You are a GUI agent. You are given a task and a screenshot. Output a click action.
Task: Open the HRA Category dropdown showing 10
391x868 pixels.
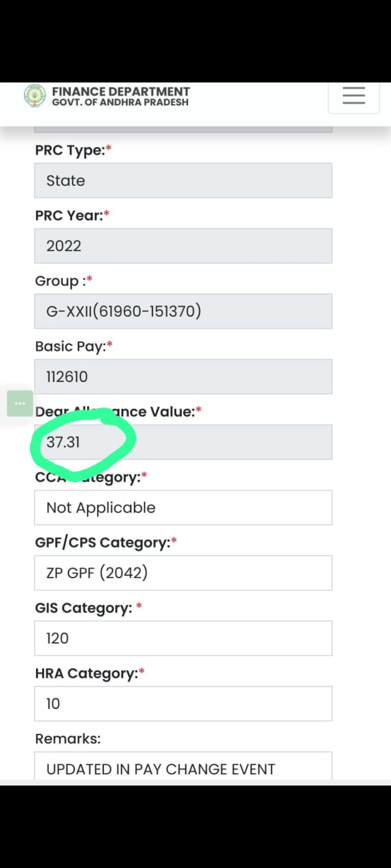click(x=183, y=704)
